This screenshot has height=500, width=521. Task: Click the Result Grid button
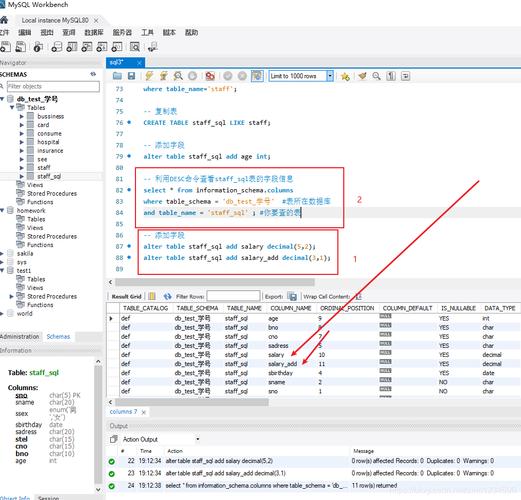click(x=127, y=296)
